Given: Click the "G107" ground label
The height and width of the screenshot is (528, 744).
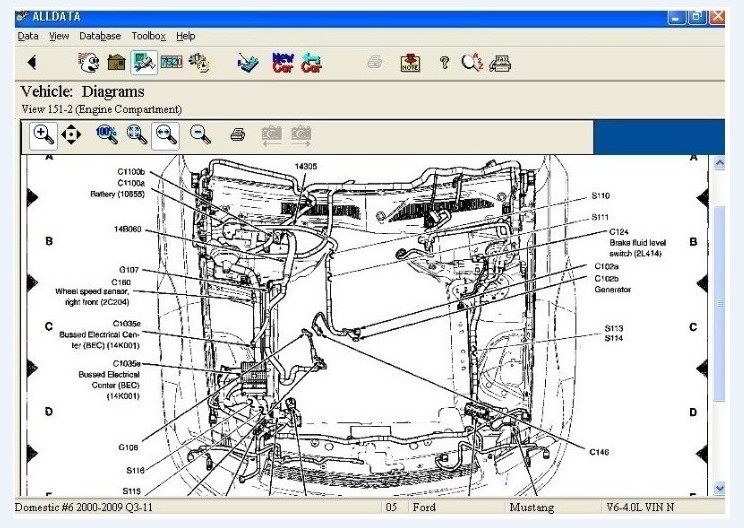Looking at the screenshot, I should click(129, 270).
